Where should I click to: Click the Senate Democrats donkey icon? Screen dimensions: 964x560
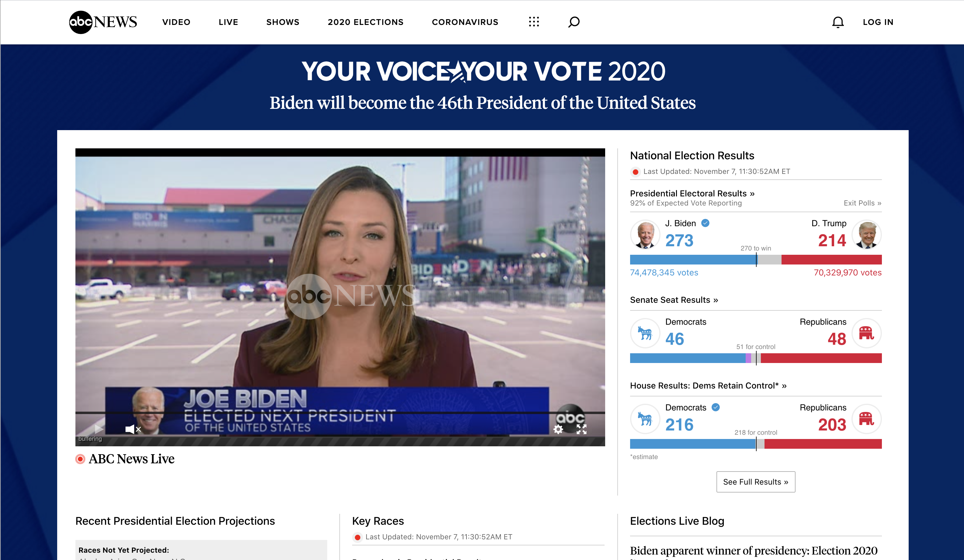click(645, 333)
